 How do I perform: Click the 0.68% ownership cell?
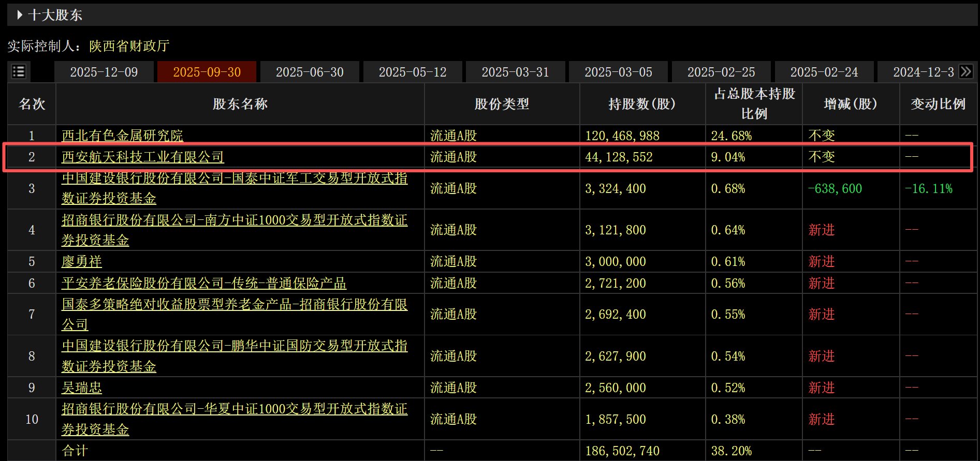[x=728, y=188]
